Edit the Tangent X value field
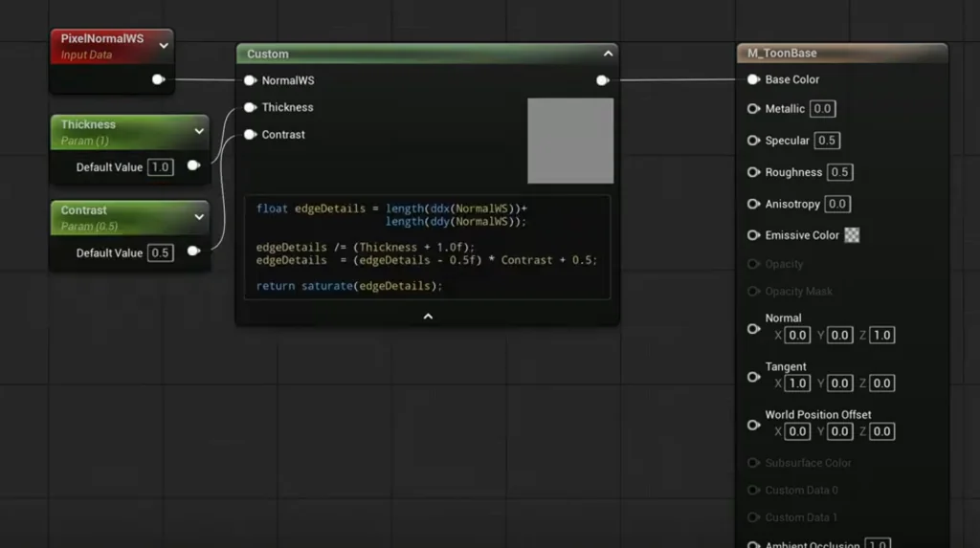This screenshot has width=980, height=548. pos(797,384)
